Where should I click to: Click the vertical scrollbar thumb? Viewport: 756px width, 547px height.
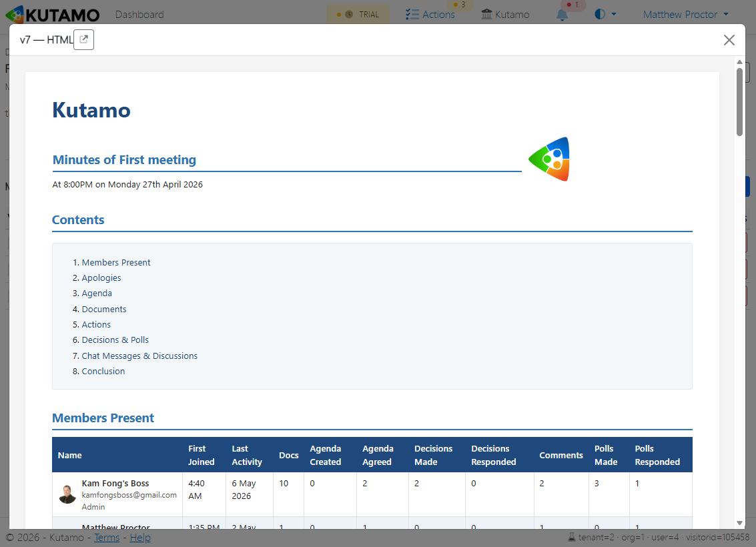(x=739, y=101)
